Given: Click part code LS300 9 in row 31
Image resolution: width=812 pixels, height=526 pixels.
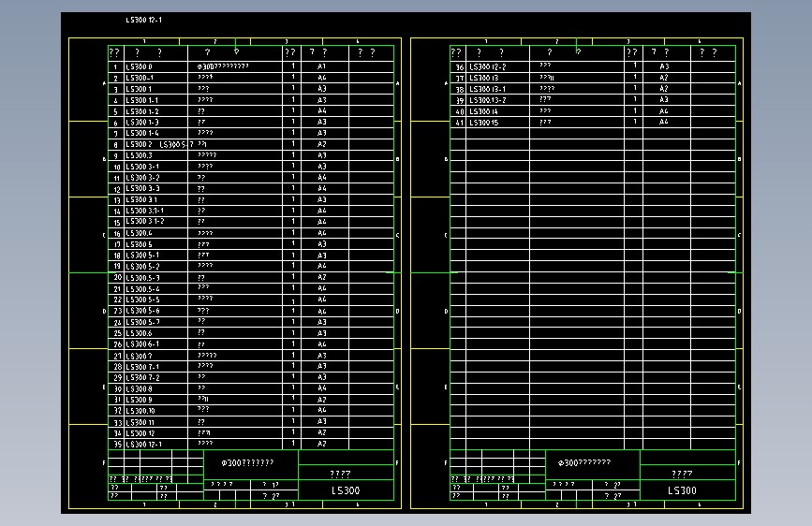Looking at the screenshot, I should point(140,400).
